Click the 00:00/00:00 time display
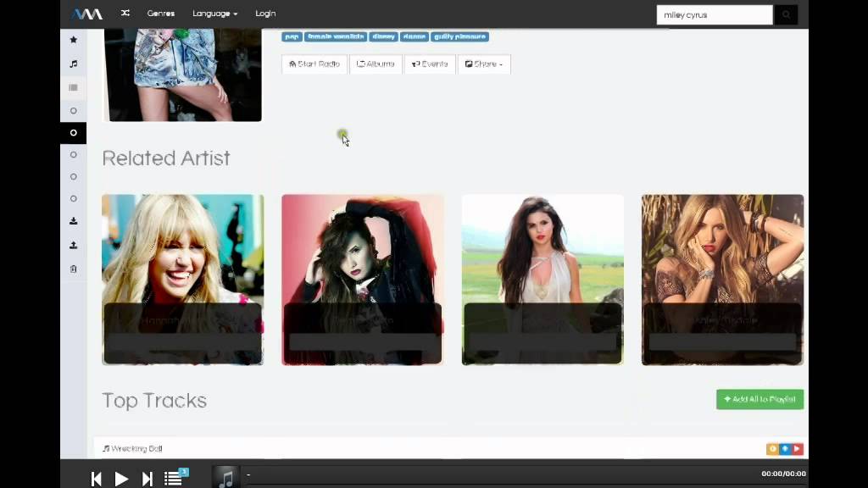Screen dimensions: 868x488 783,474
